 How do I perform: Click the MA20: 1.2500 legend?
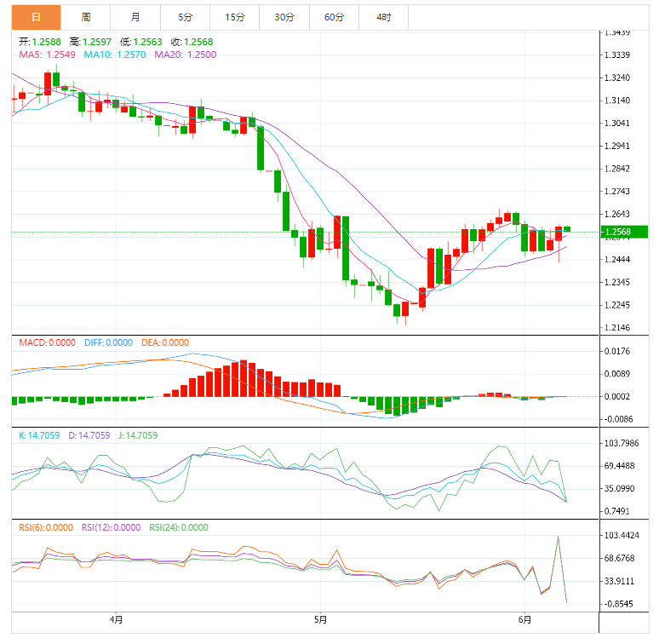(186, 55)
